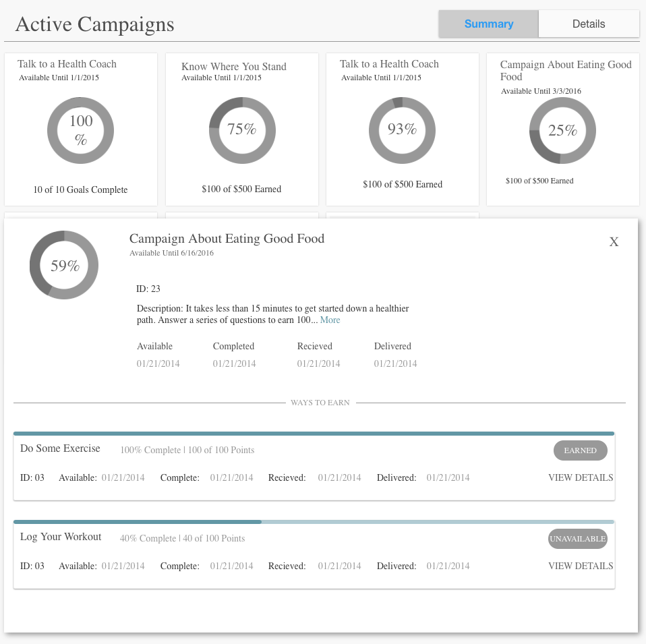The image size is (646, 644).
Task: Select the Do Some Exercise title
Action: 60,448
